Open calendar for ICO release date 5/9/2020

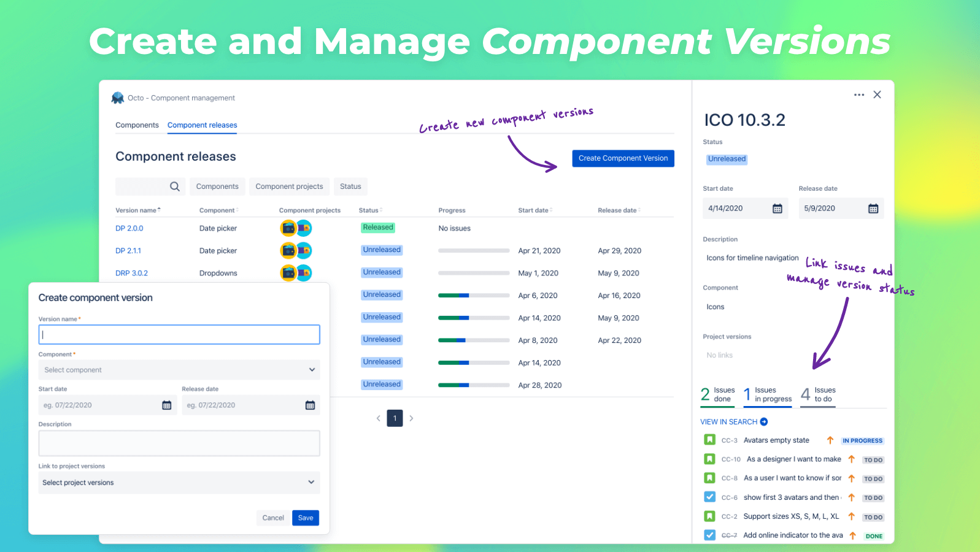(x=873, y=209)
